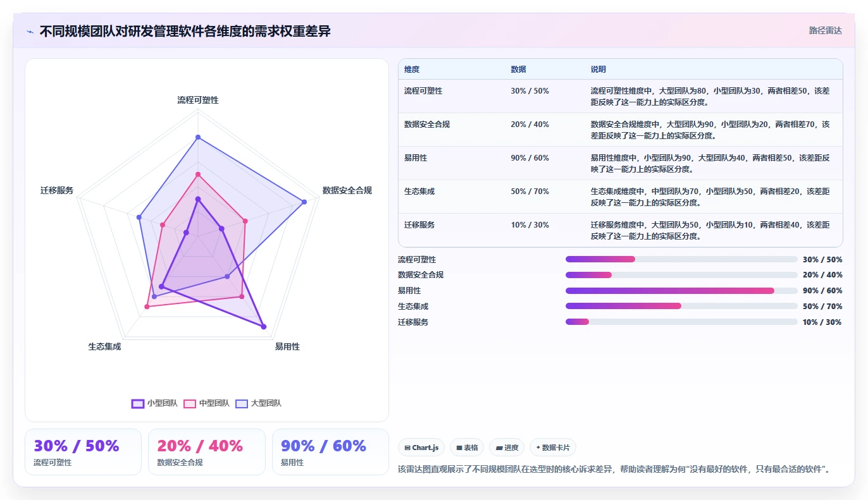Click the large-team point on 数据安全合规 axis
Viewport: 868px width, 500px height.
pos(304,202)
